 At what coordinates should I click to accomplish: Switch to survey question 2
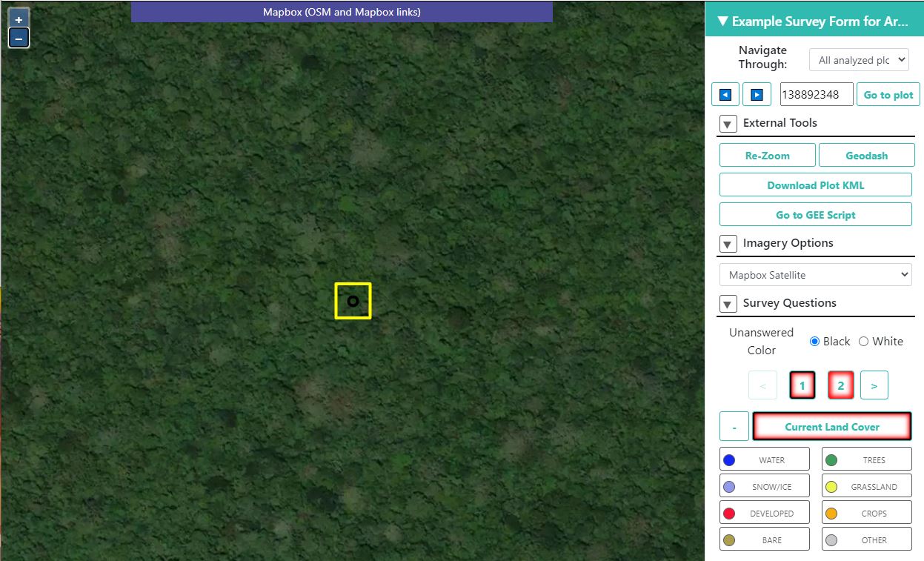[x=840, y=385]
